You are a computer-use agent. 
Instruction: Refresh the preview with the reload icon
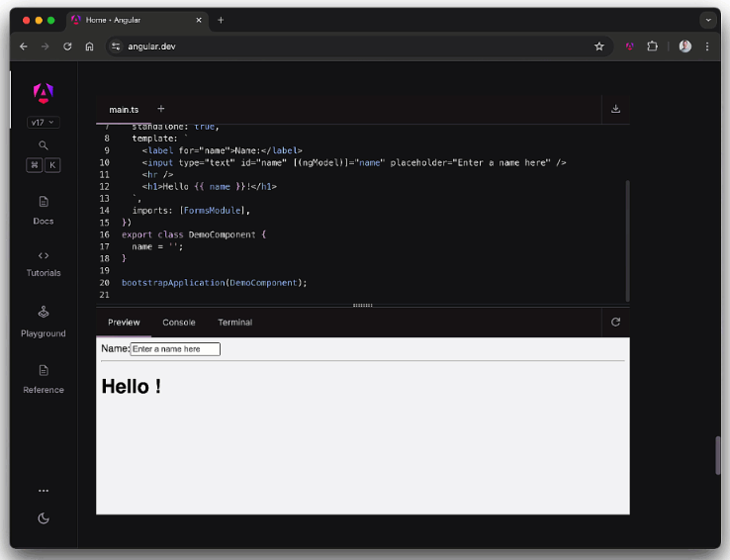pyautogui.click(x=615, y=323)
